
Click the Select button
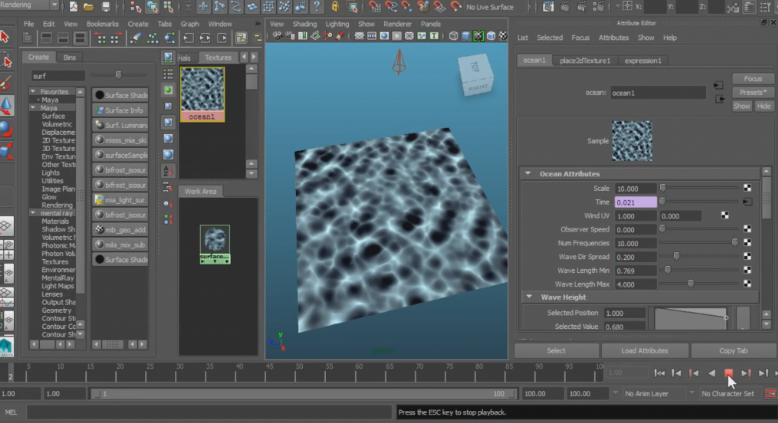coord(556,351)
